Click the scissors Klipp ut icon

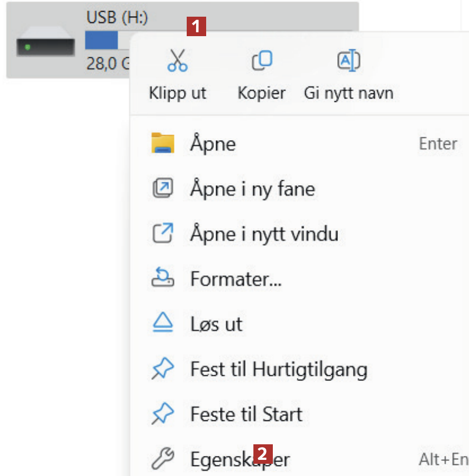(x=177, y=61)
